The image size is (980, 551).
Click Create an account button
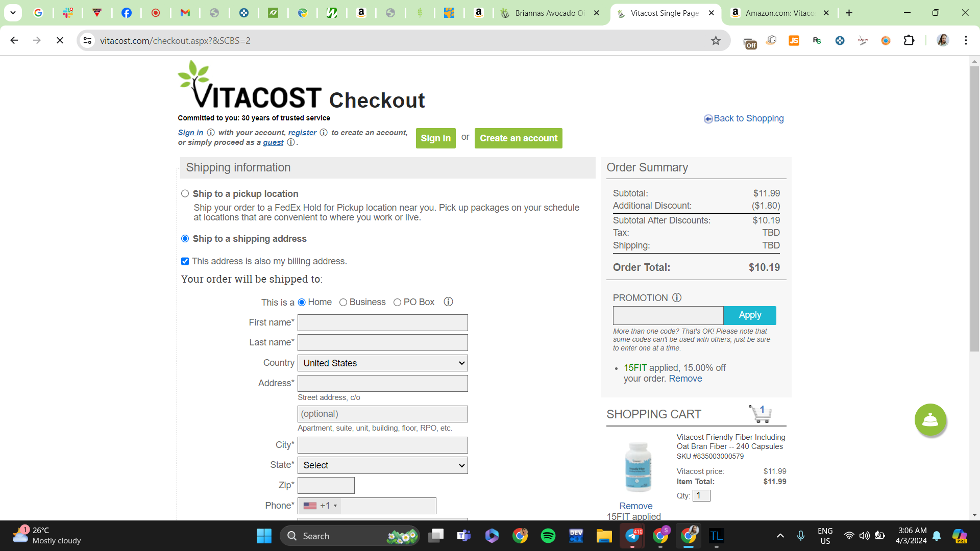(519, 138)
